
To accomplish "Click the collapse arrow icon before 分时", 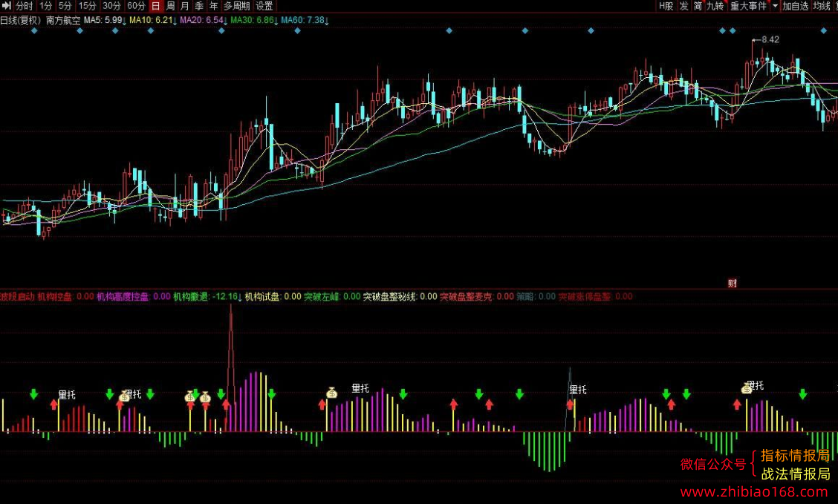I will coord(6,6).
